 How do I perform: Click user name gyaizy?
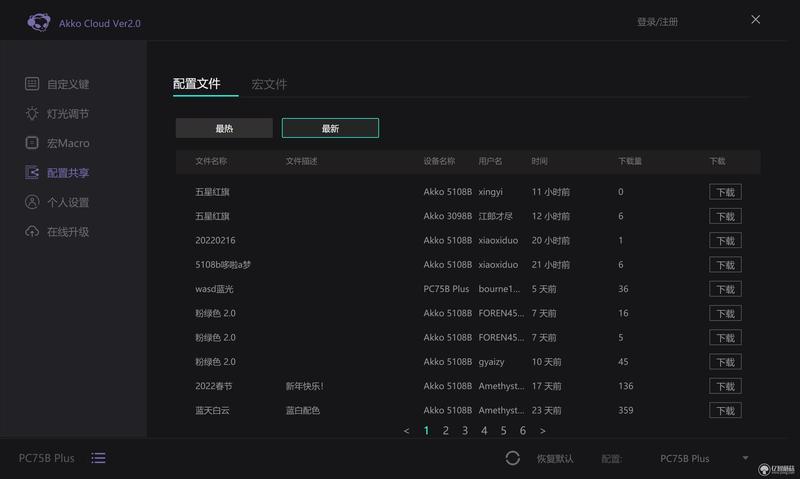[x=491, y=362]
